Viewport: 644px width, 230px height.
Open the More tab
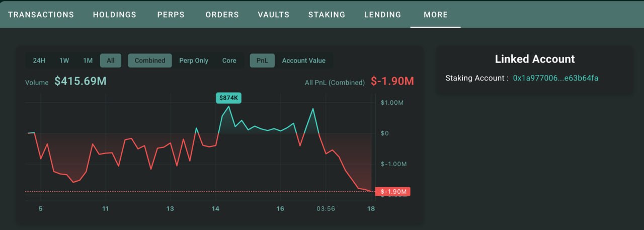point(436,15)
